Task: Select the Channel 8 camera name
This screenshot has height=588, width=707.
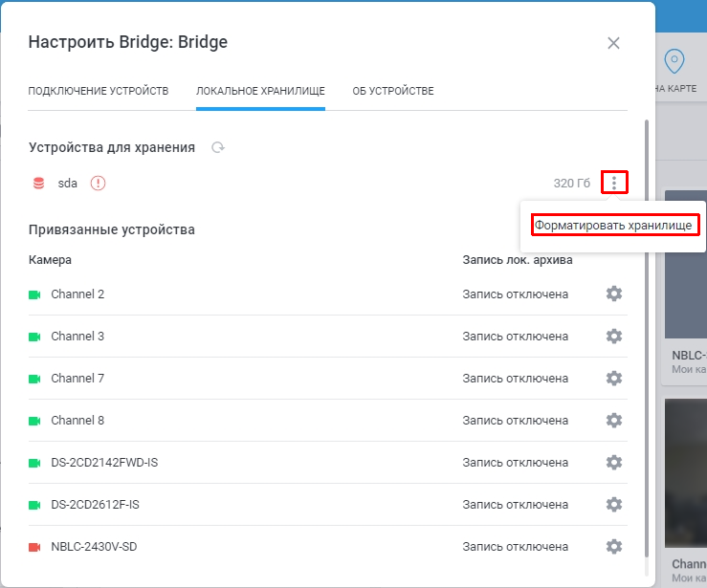Action: [77, 421]
